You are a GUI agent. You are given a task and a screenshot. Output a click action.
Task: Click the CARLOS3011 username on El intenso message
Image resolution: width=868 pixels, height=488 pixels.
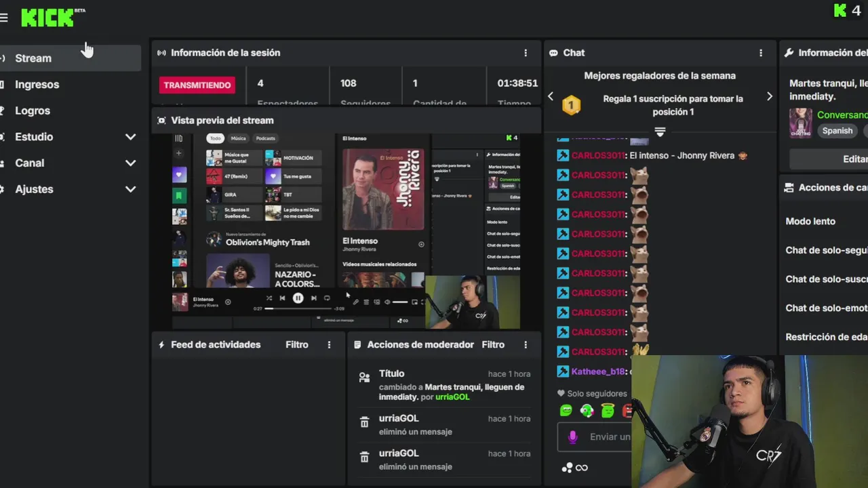[598, 156]
